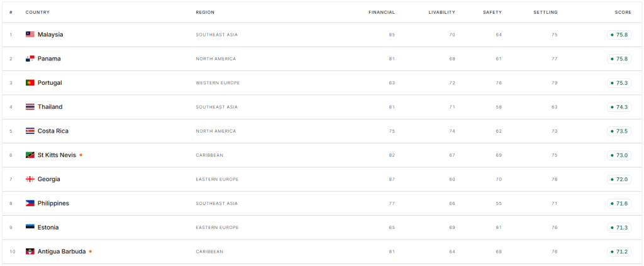Click the Malaysia flag icon
The height and width of the screenshot is (266, 644).
click(x=30, y=35)
